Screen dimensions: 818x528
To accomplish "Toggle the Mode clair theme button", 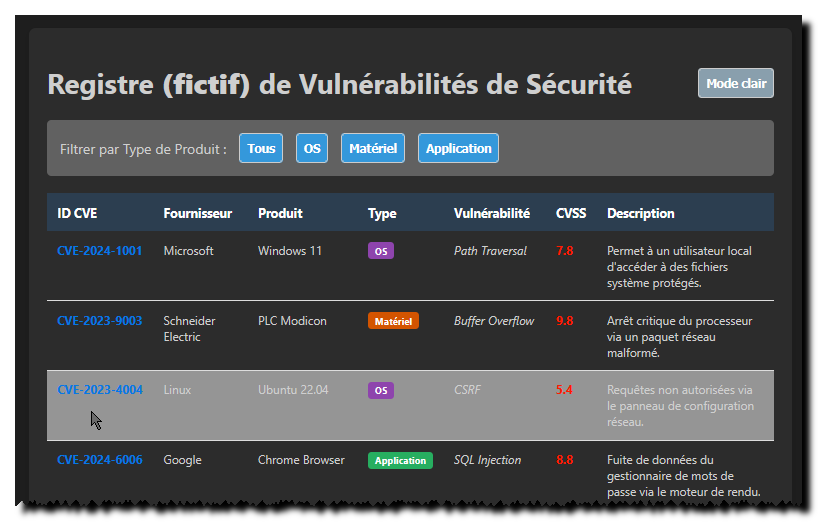I will pyautogui.click(x=736, y=84).
